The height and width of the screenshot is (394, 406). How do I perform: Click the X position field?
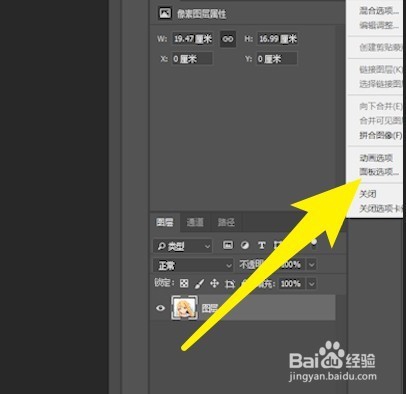coord(192,59)
